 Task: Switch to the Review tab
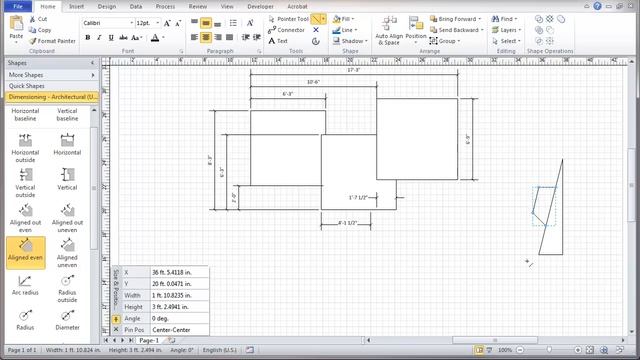tap(198, 7)
